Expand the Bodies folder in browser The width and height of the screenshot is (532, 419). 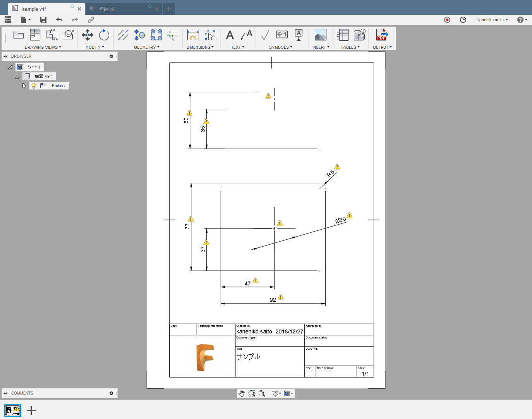tap(24, 86)
